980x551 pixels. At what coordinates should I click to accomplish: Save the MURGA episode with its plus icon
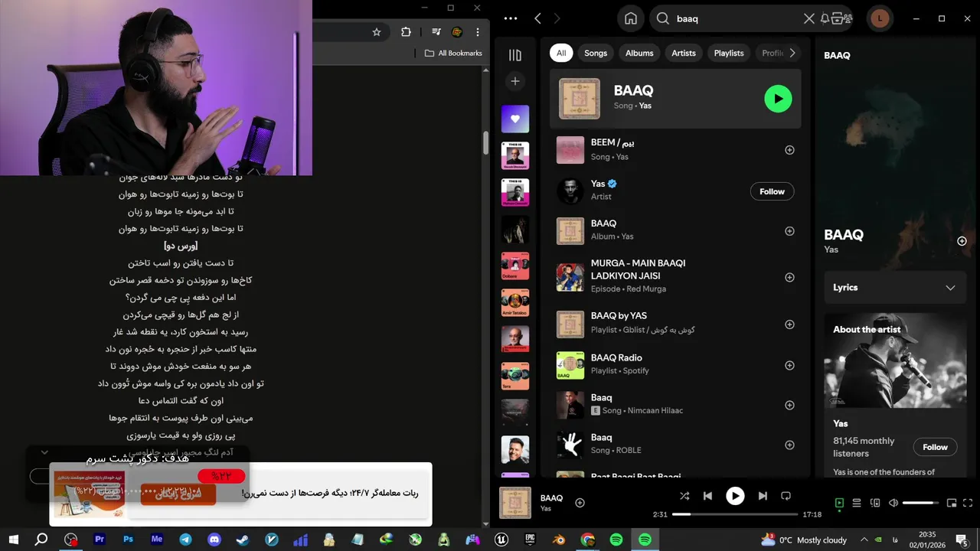tap(789, 277)
